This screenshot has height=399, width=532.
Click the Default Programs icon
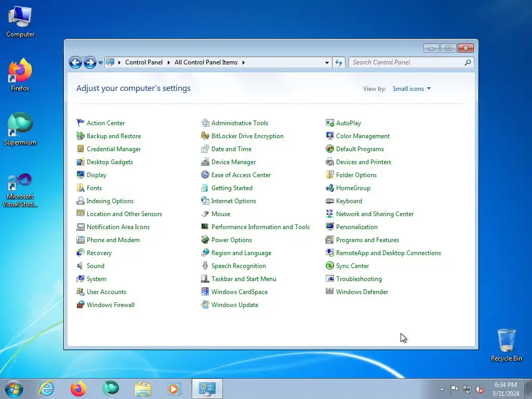tap(330, 149)
